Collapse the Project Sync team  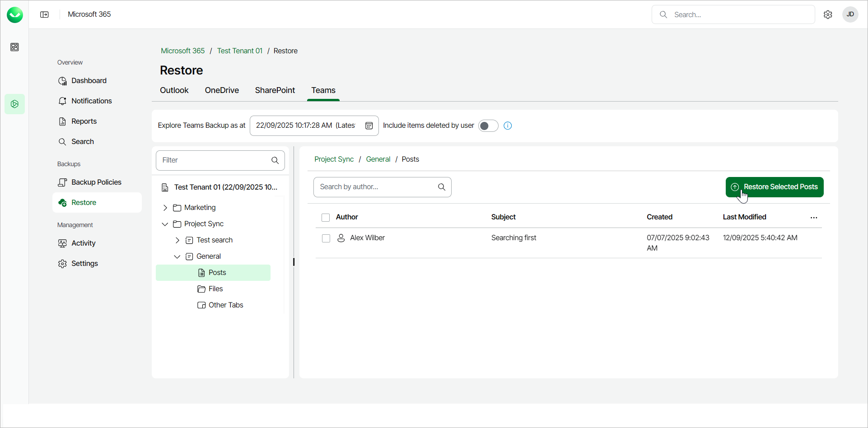click(x=165, y=224)
